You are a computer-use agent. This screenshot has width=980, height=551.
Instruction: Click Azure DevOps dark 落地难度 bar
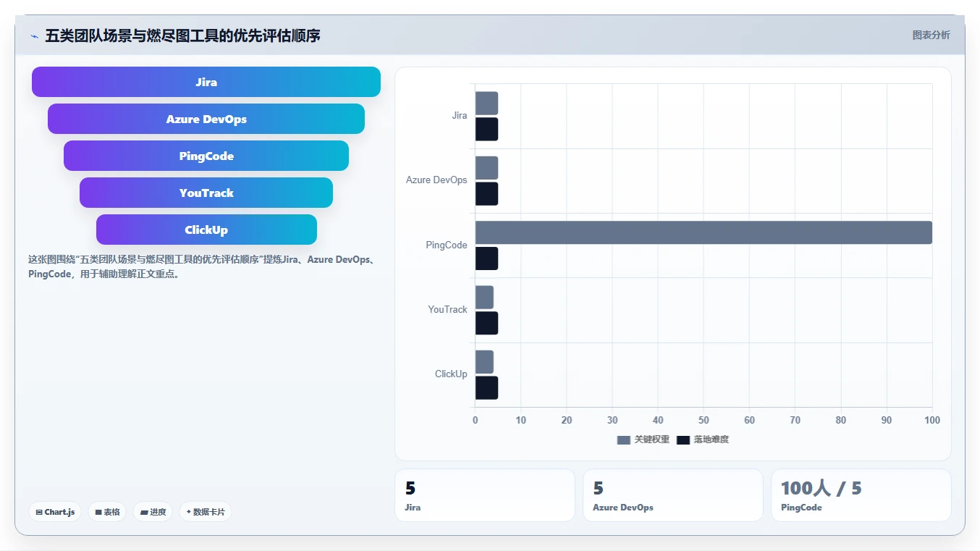point(486,193)
